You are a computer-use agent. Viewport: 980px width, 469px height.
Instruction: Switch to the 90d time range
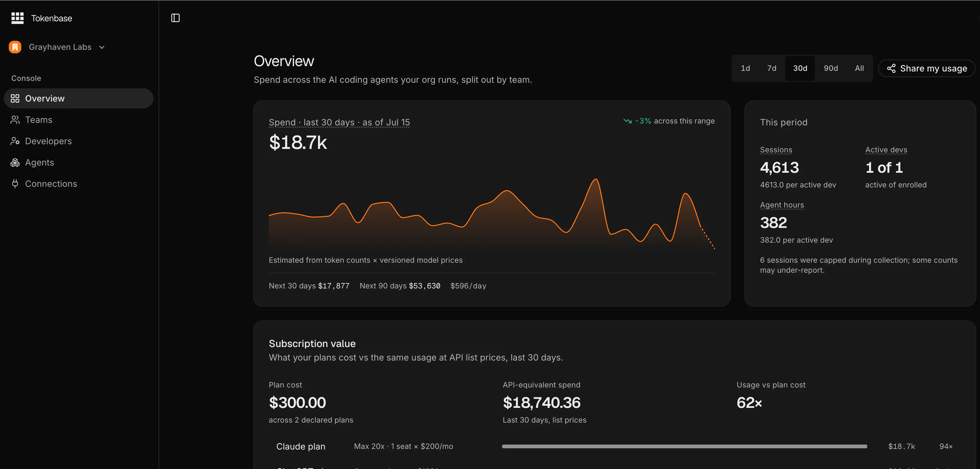831,69
